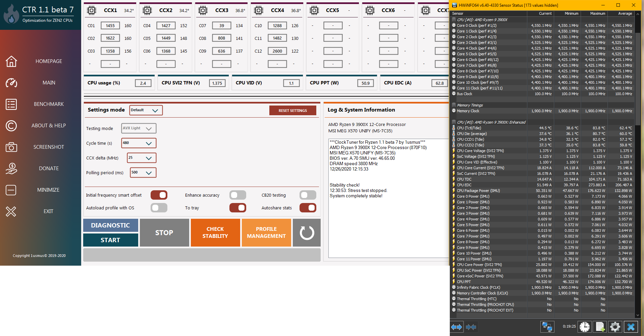The width and height of the screenshot is (644, 336).
Task: Click the CCX2 processor chip icon
Action: click(147, 10)
